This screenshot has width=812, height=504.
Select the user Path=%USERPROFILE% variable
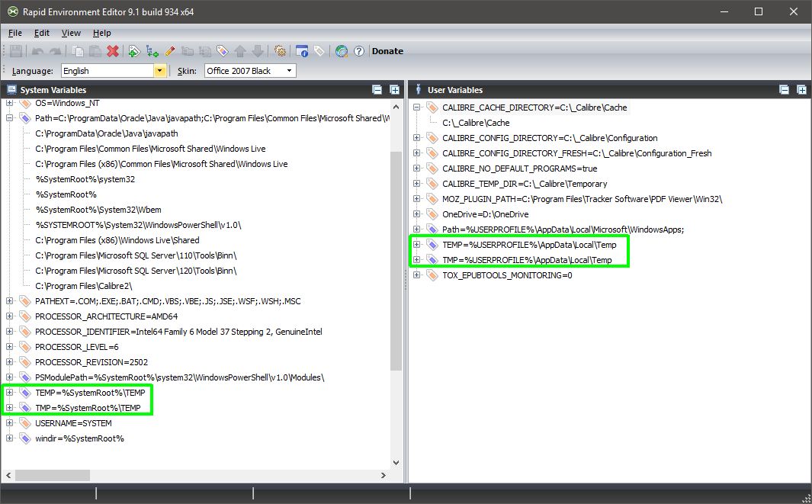563,230
